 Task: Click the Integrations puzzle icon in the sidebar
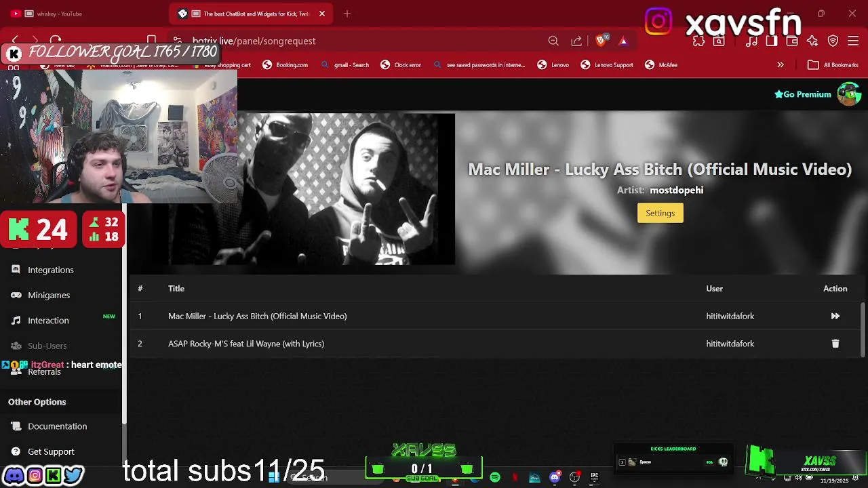(x=16, y=269)
